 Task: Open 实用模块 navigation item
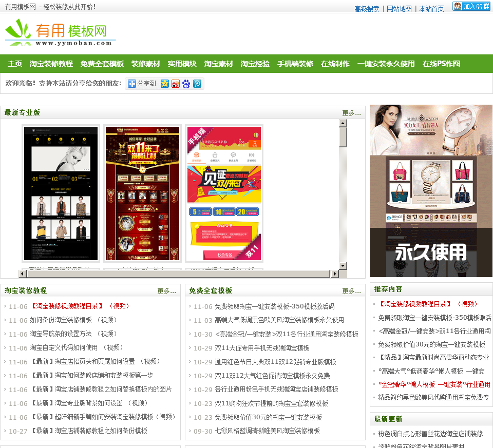click(x=182, y=64)
